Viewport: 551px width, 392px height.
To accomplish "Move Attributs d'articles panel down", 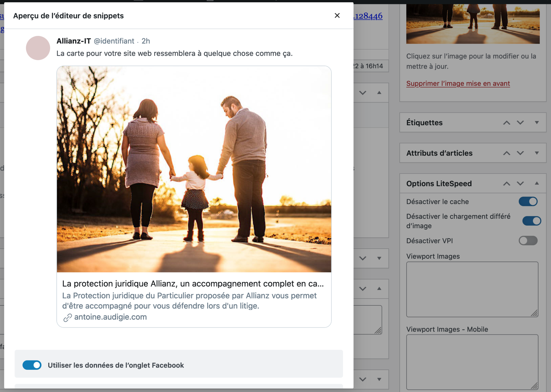I will coord(520,153).
